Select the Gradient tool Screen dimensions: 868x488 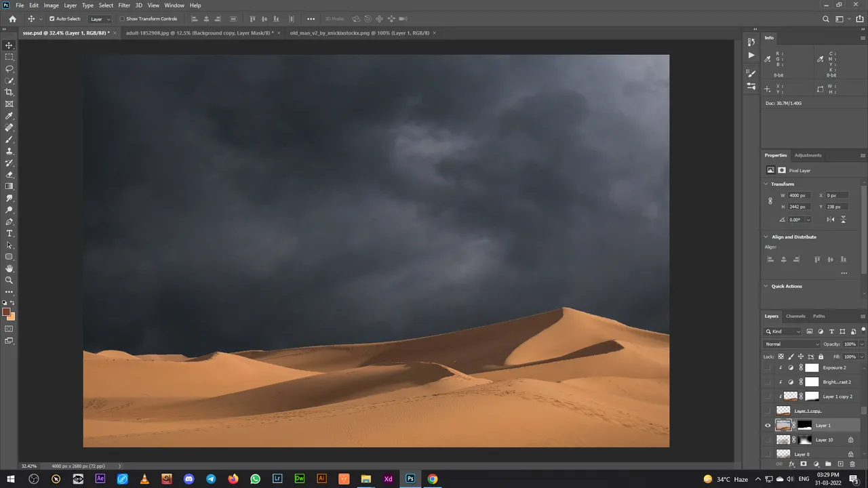[9, 186]
